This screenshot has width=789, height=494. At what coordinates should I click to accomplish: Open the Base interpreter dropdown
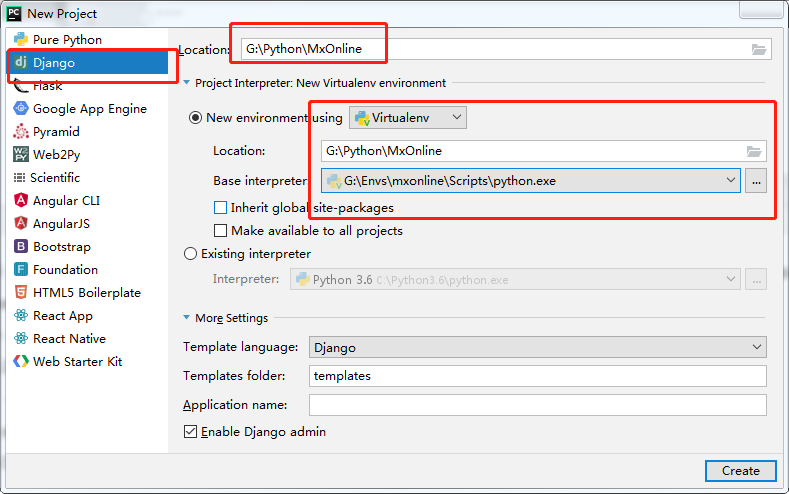[531, 181]
